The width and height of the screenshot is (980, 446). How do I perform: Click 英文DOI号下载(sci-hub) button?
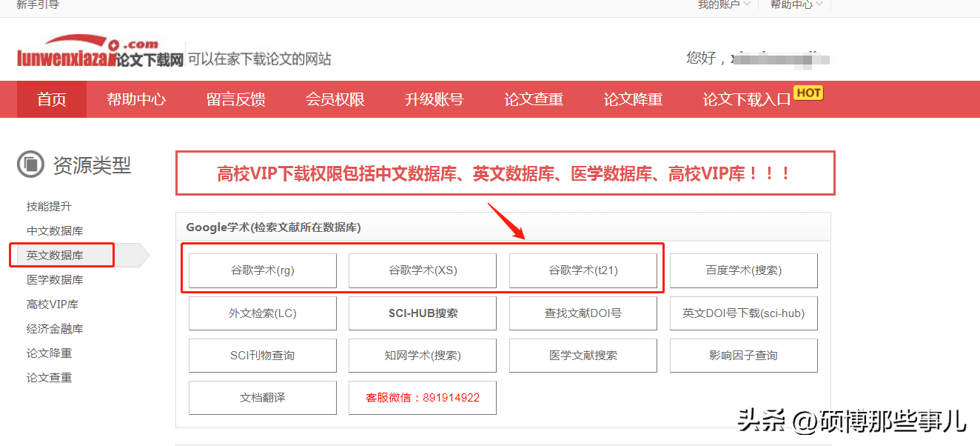(744, 313)
